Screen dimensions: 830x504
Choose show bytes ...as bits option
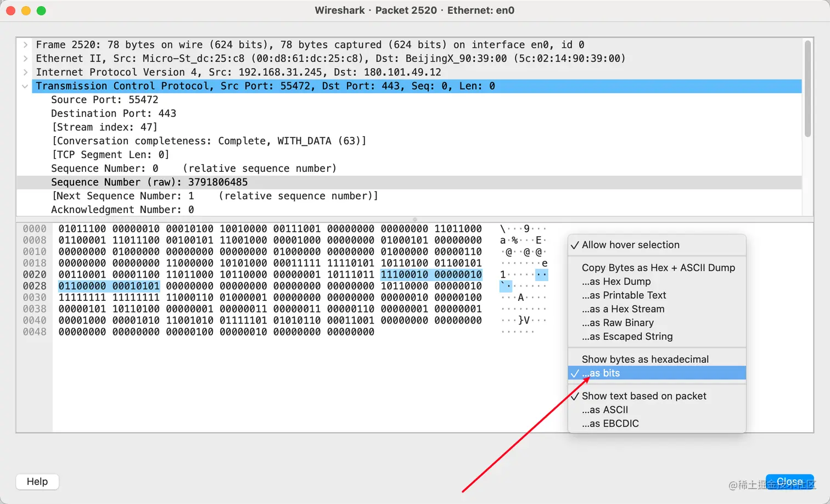tap(657, 373)
